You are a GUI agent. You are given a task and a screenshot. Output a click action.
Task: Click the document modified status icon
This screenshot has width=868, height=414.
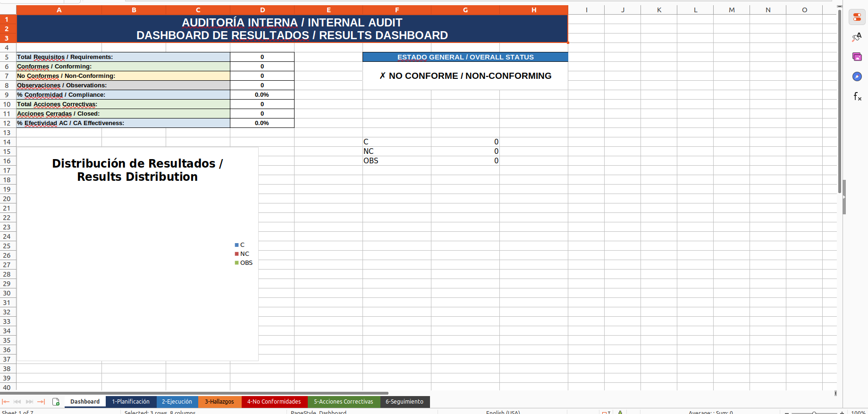pos(620,413)
